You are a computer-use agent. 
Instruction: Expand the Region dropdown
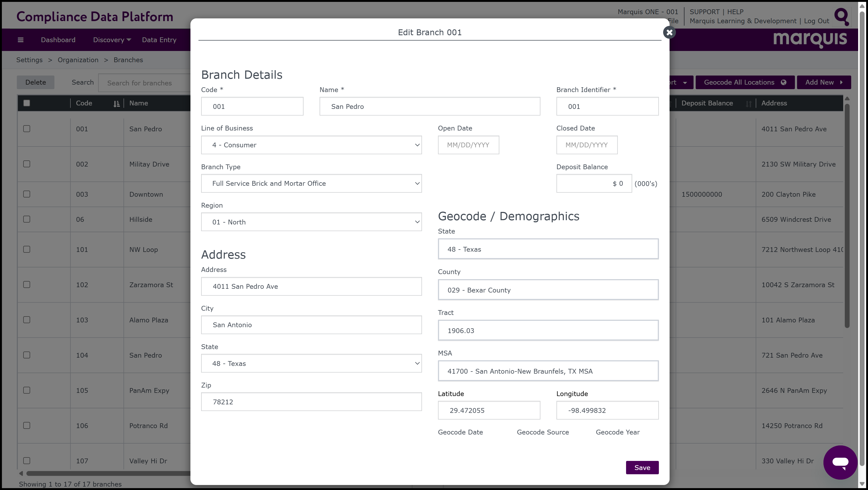(x=311, y=222)
